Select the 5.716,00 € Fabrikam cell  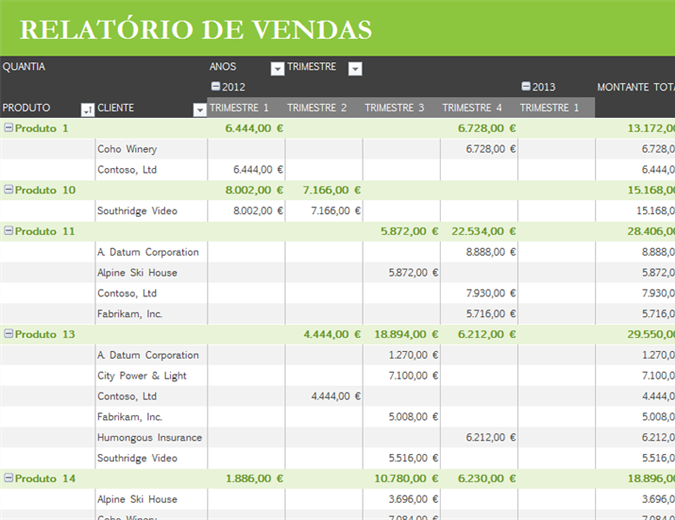coord(491,314)
